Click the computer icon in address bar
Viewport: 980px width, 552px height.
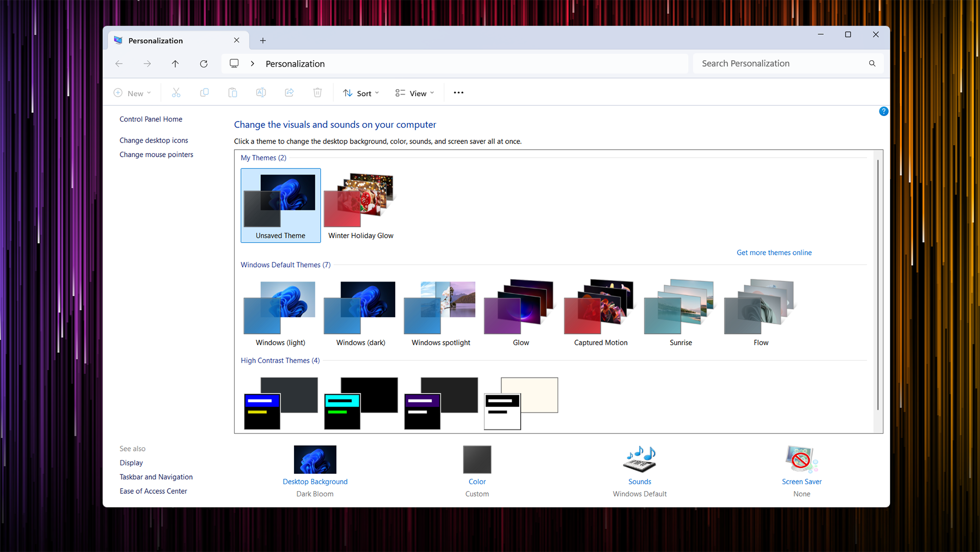coord(234,63)
